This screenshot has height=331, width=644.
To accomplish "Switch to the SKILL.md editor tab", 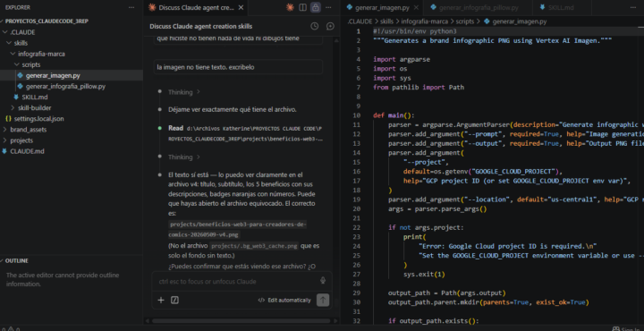I will (x=561, y=7).
